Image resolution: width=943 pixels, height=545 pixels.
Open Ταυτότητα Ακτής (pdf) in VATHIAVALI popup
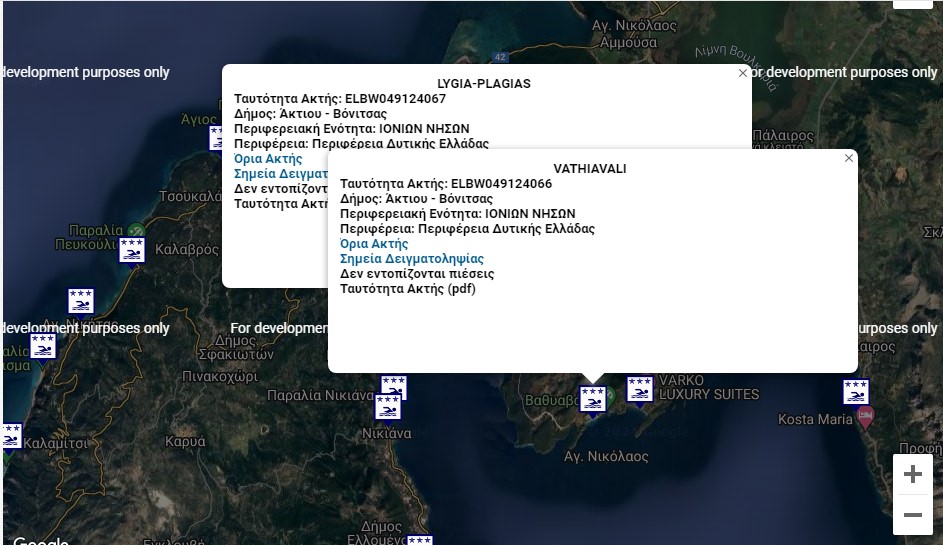tap(407, 289)
